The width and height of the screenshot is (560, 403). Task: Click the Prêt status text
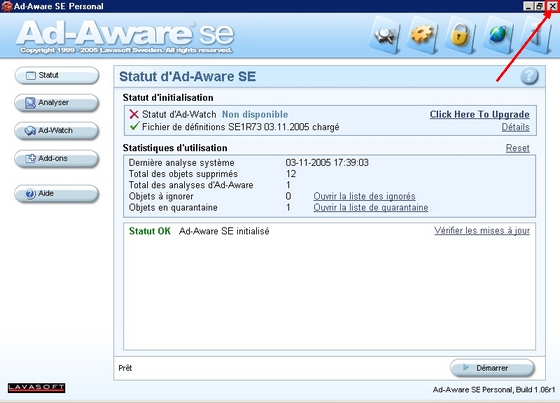pos(125,368)
